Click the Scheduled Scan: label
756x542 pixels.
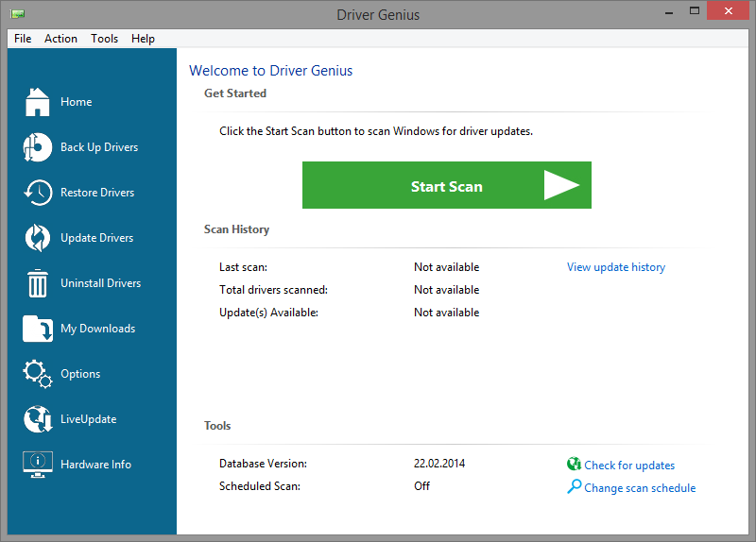coord(260,486)
